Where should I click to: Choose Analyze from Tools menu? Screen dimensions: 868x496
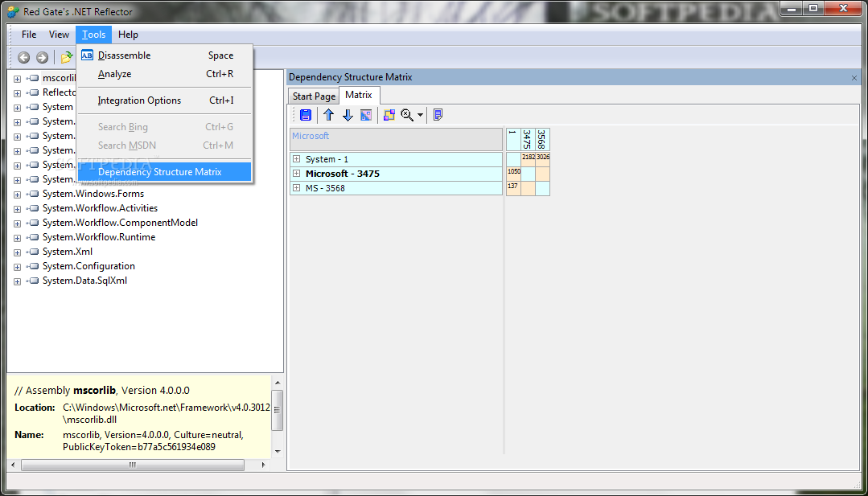tap(164, 73)
